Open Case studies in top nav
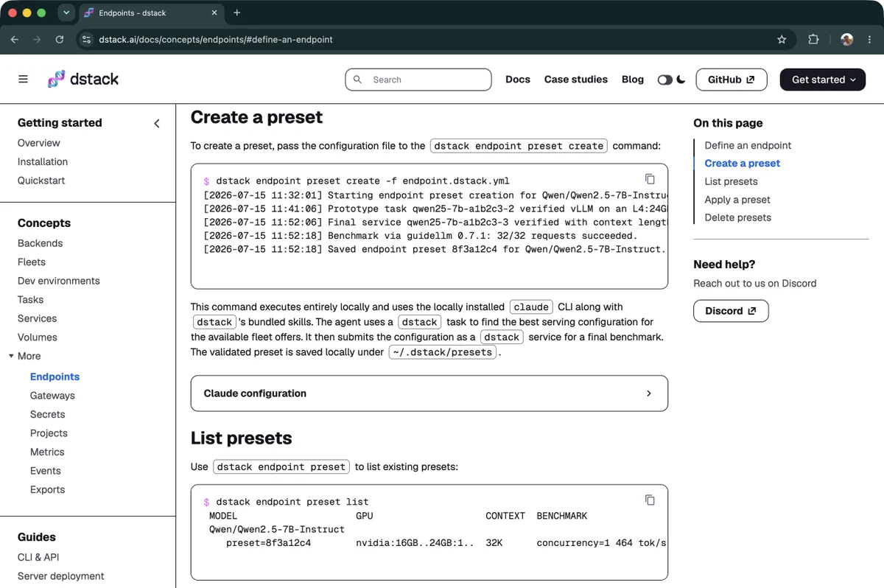 [x=576, y=80]
